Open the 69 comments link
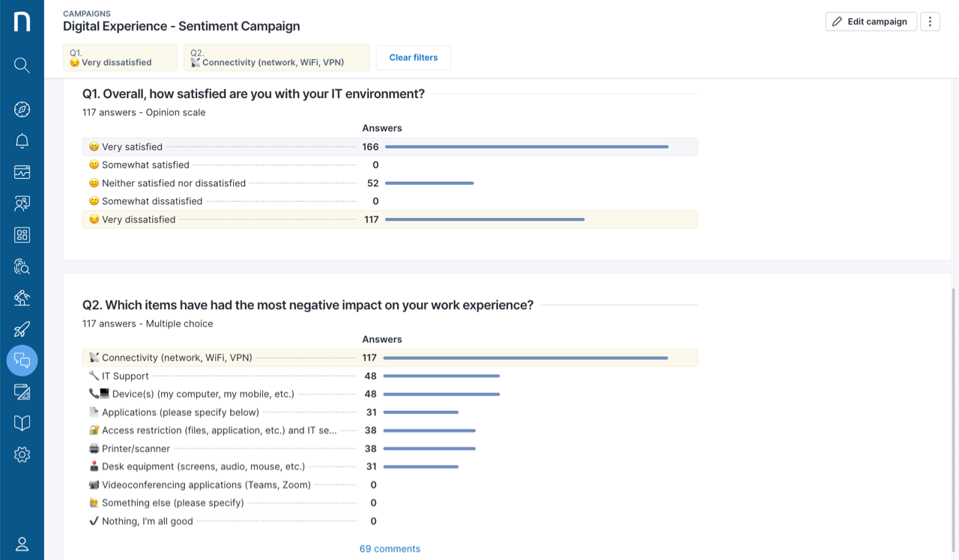Screen dimensions: 959x560 [390, 549]
